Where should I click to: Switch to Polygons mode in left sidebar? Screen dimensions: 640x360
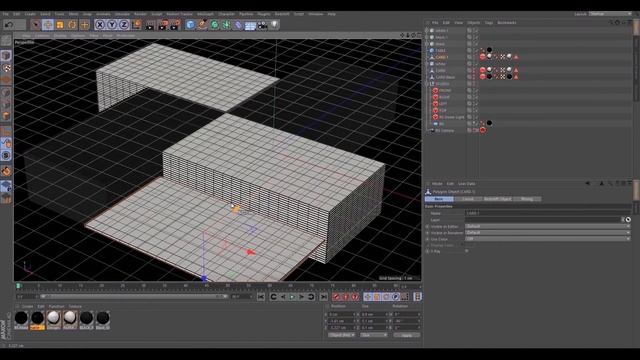pos(6,116)
